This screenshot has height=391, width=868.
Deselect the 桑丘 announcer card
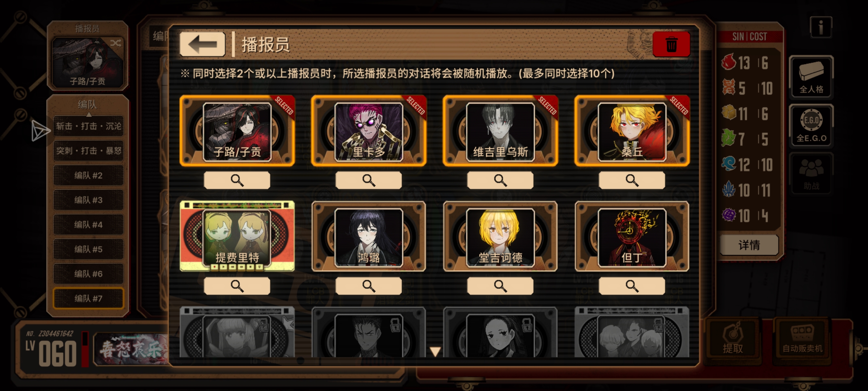pos(632,131)
